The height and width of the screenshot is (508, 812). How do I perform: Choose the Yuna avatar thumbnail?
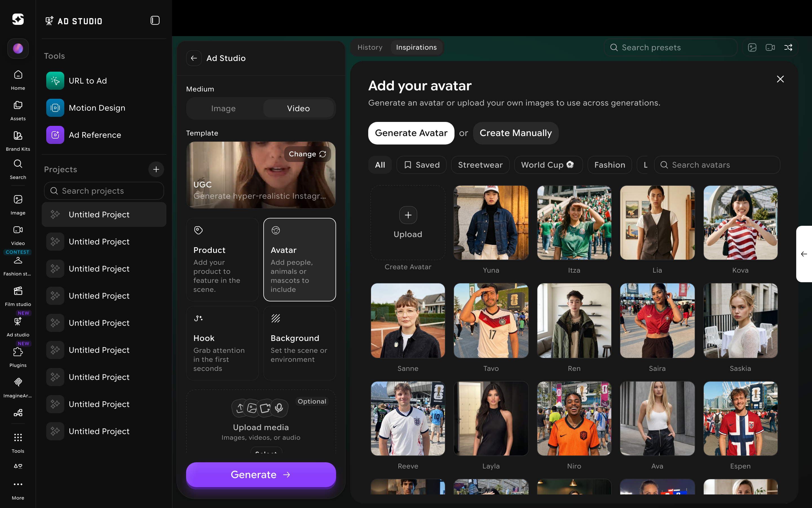click(491, 222)
